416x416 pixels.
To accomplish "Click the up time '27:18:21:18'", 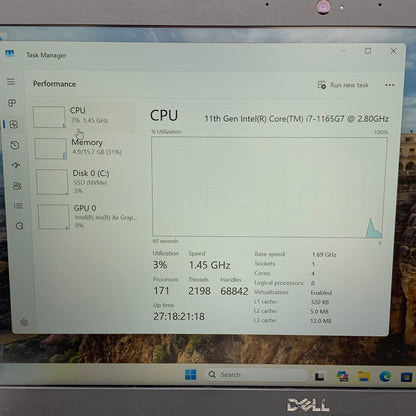I will click(179, 316).
